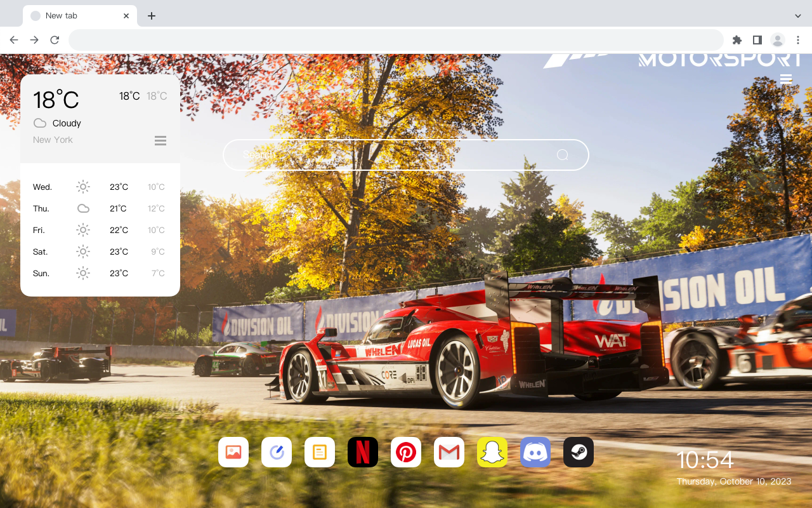Click the Cloudy condition label

click(x=67, y=123)
